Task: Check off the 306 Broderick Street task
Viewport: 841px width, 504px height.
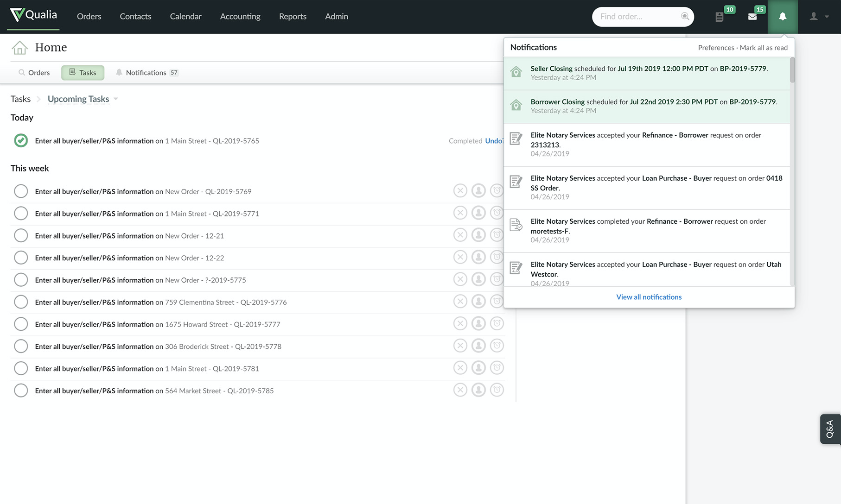Action: [21, 346]
